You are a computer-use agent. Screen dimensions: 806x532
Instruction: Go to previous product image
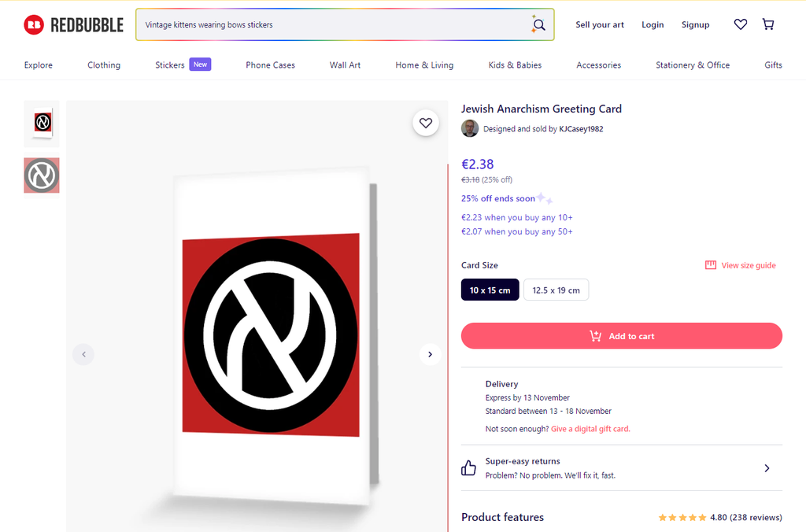coord(83,354)
